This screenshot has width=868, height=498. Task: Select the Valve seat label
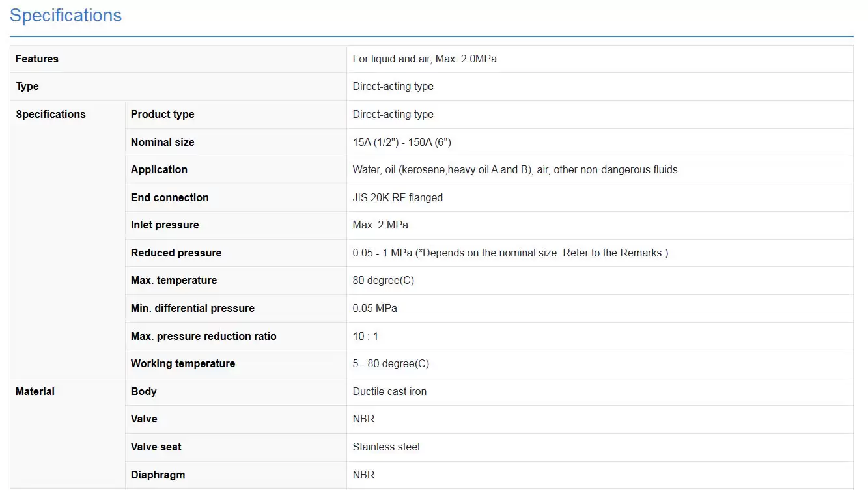[156, 447]
